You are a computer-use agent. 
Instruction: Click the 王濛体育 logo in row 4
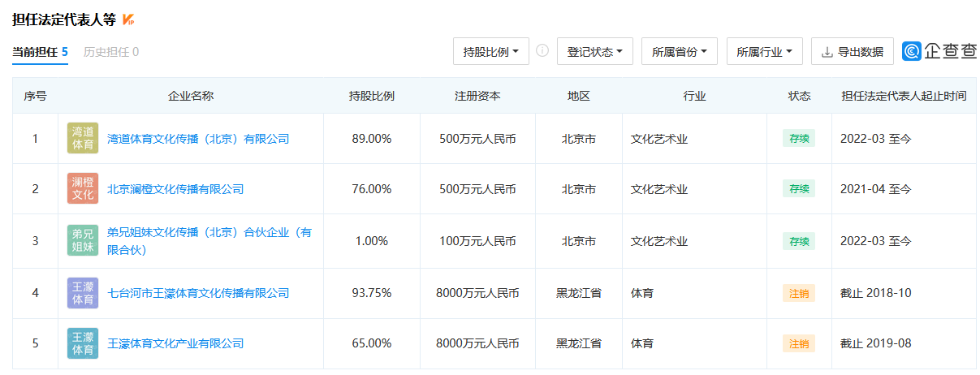pos(83,293)
